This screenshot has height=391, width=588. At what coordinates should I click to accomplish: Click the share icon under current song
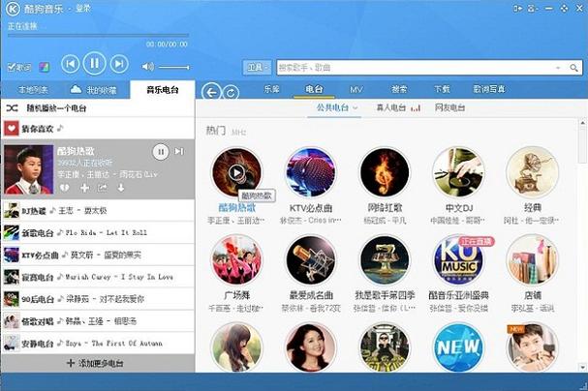[103, 188]
